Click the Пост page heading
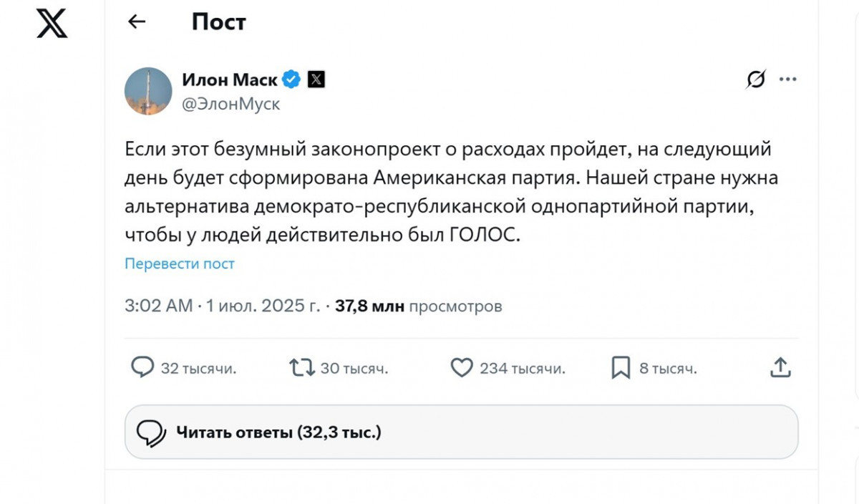 (x=218, y=22)
